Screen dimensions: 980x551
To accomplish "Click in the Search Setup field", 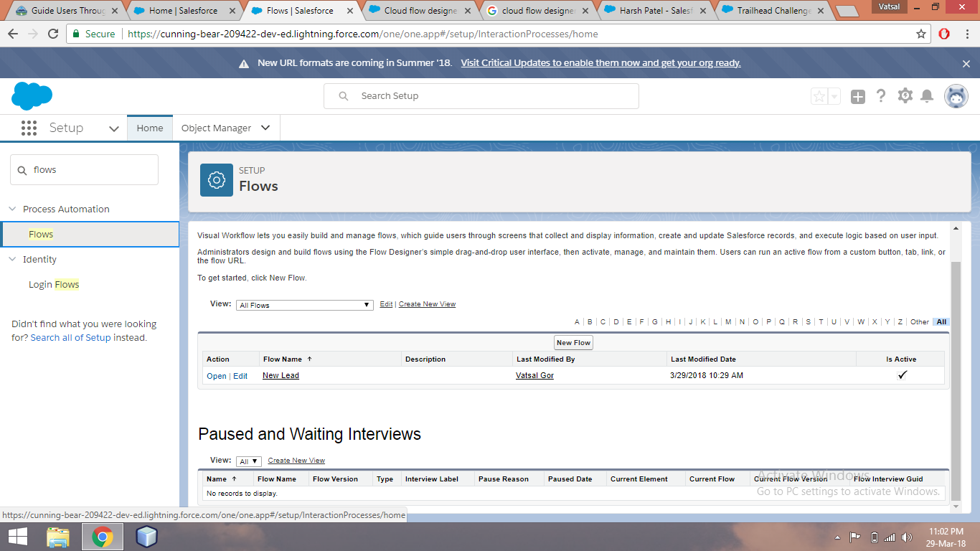I will [481, 96].
